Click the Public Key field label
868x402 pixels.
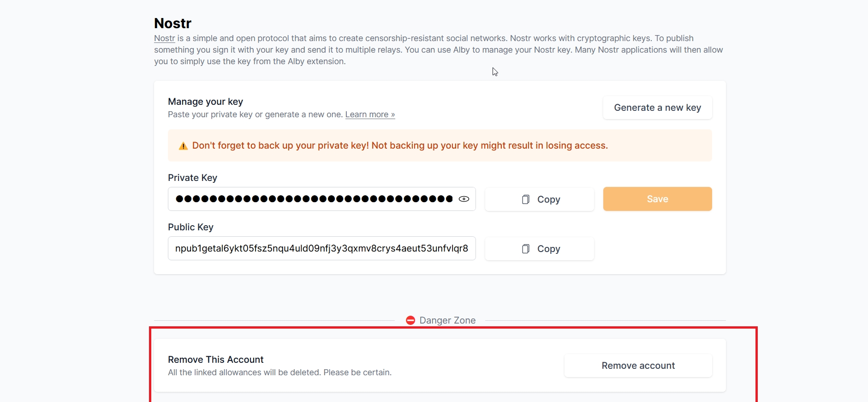click(x=190, y=227)
